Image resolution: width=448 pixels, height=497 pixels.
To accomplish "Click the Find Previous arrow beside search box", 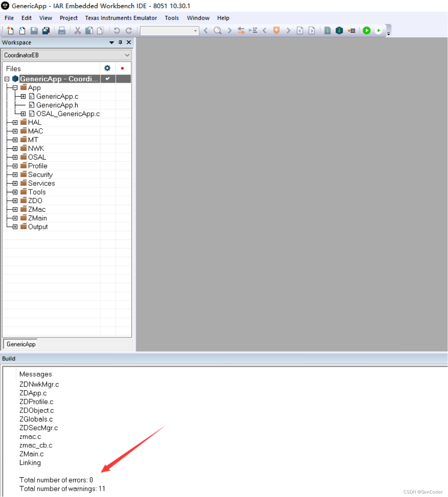I will click(206, 31).
